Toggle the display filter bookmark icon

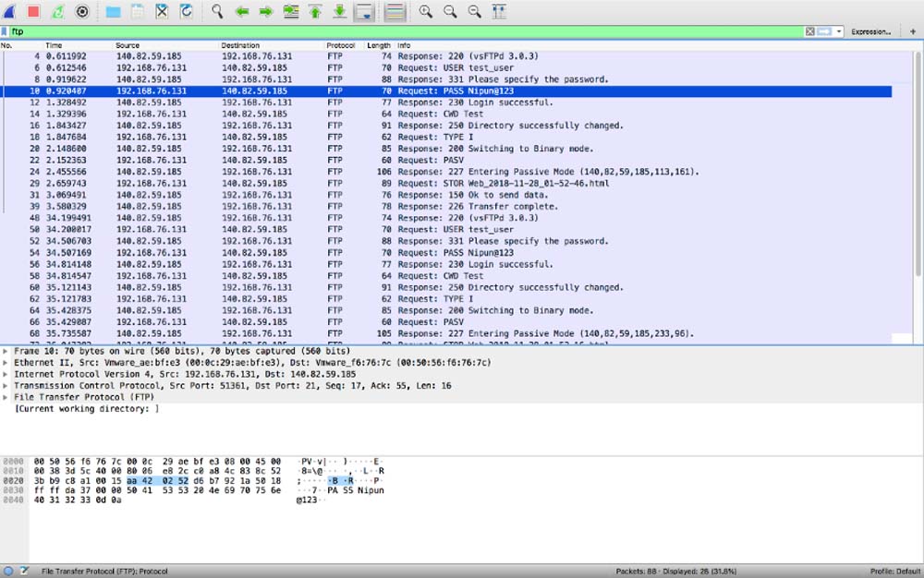point(6,31)
